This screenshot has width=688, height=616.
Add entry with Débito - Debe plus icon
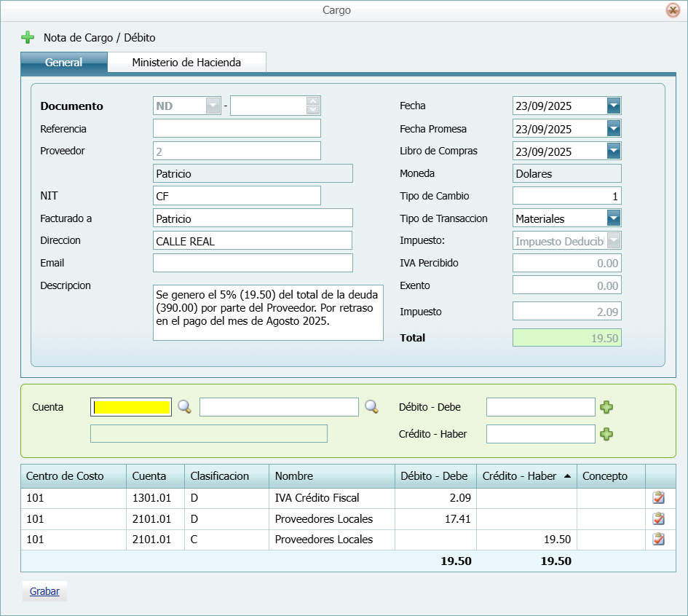606,407
